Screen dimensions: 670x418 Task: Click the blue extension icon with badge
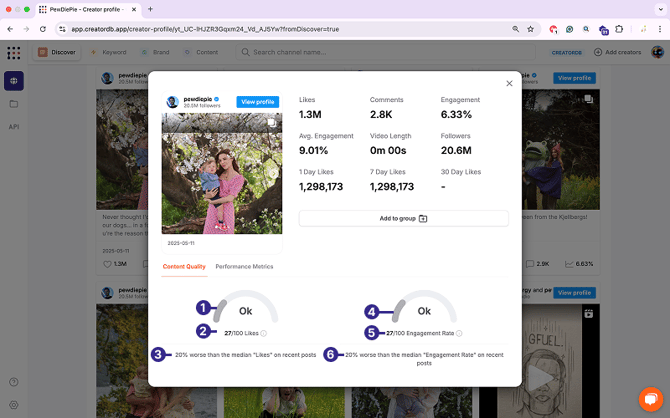[x=603, y=29]
